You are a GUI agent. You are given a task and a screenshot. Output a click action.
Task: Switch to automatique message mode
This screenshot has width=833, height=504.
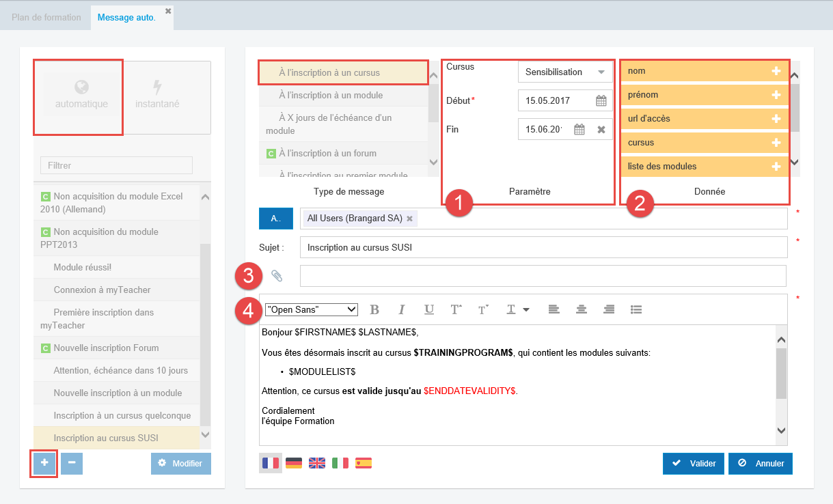81,96
